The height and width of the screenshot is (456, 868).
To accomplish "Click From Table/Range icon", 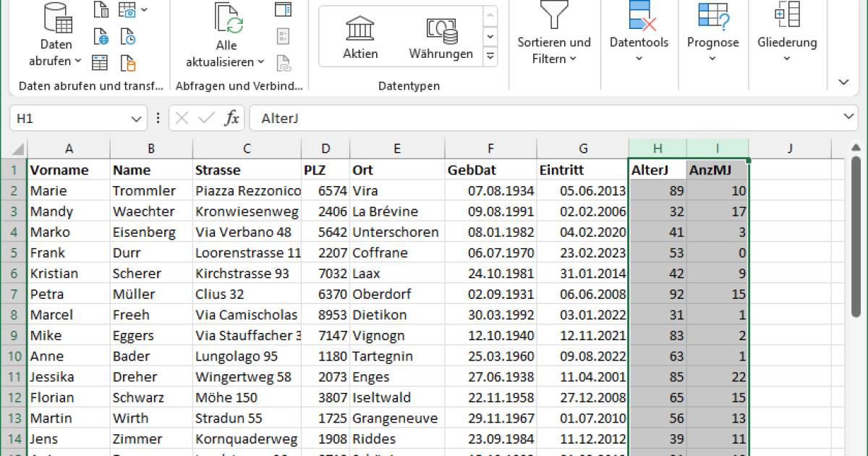I will point(101,62).
